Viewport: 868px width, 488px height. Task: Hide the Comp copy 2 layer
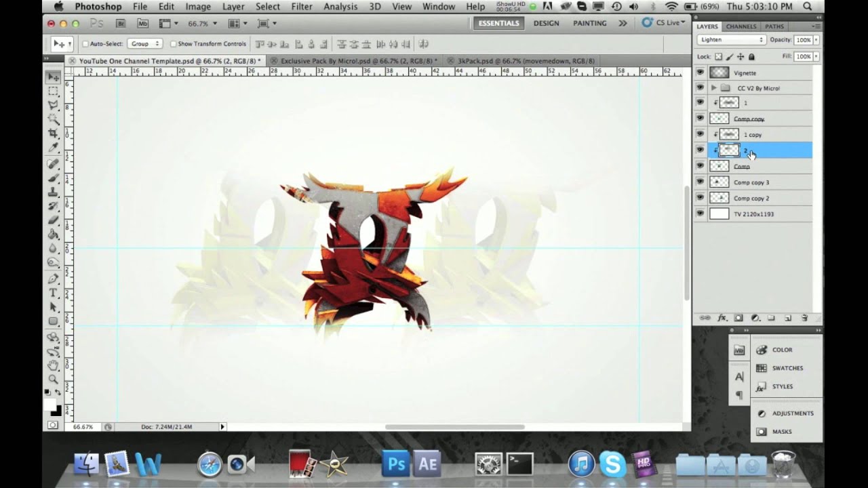tap(701, 198)
